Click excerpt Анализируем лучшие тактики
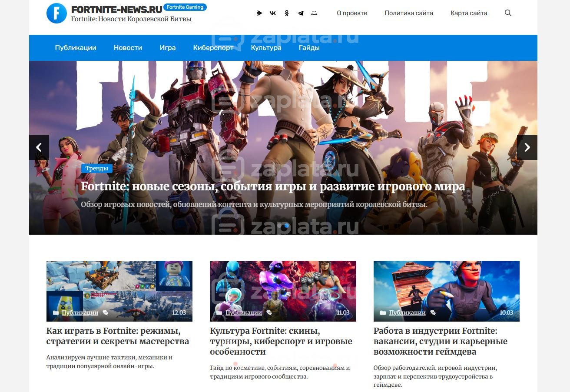 point(109,362)
